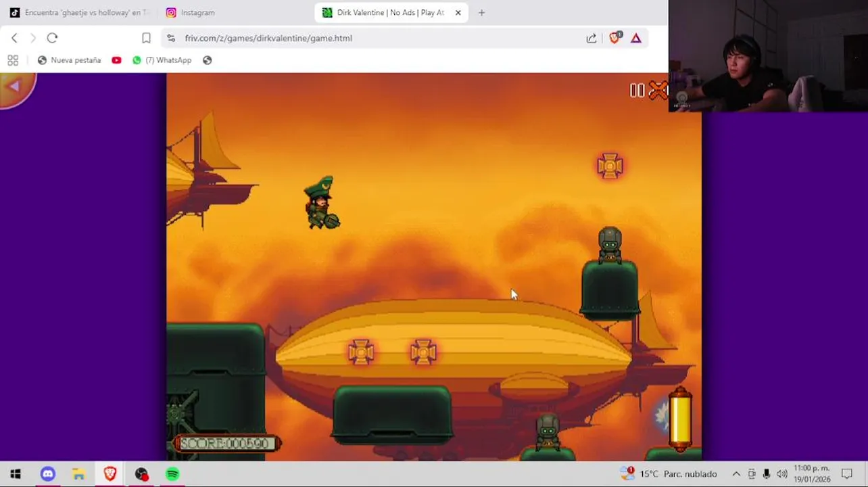Viewport: 868px width, 487px height.
Task: Open the 15°C Parc. nublado weather widget
Action: click(x=668, y=473)
